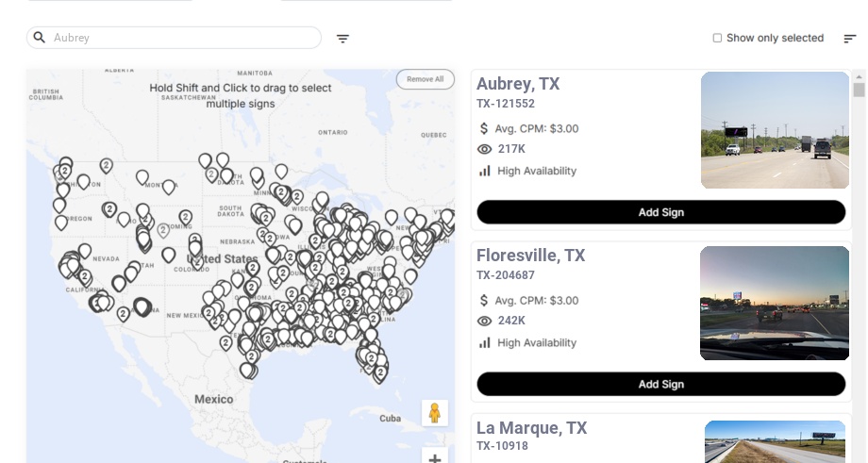Click the listing panel scrollbar thumb
Viewport: 868px width, 463px height.
pos(859,90)
